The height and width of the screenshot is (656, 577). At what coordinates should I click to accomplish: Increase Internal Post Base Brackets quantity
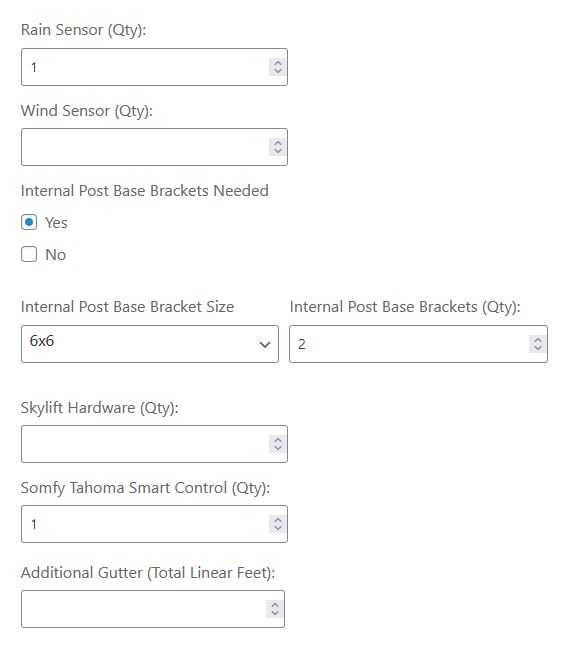point(538,339)
